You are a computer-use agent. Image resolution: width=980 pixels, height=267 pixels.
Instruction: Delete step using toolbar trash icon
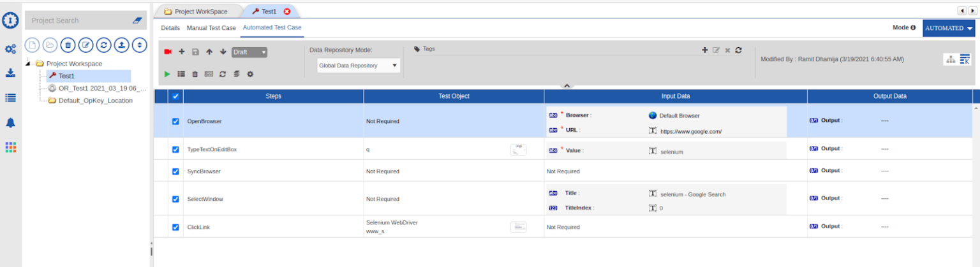pyautogui.click(x=195, y=75)
